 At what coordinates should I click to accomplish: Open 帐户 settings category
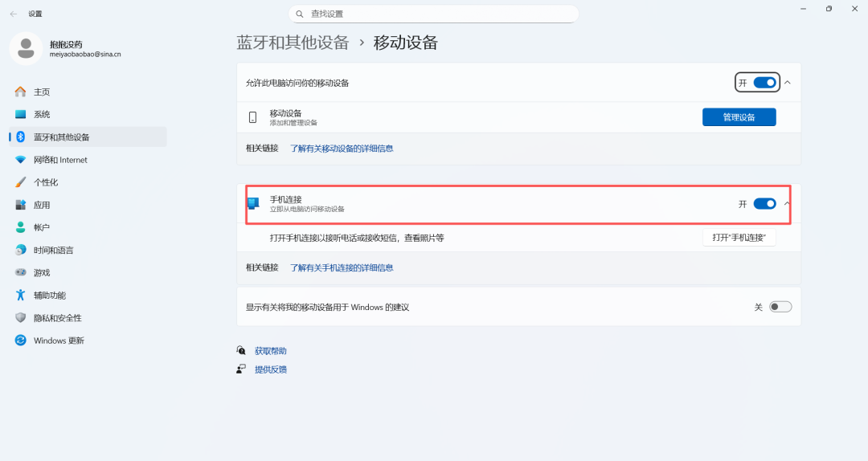click(88, 227)
